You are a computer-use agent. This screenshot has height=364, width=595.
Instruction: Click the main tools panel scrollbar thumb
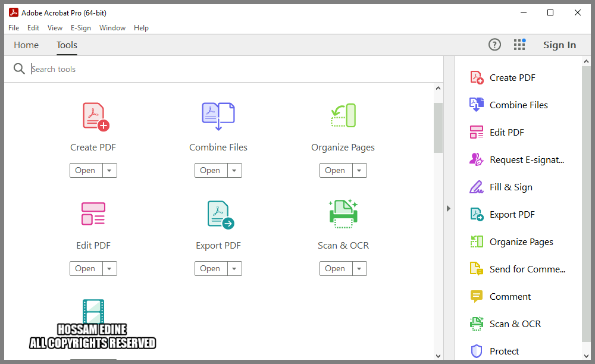(439, 128)
